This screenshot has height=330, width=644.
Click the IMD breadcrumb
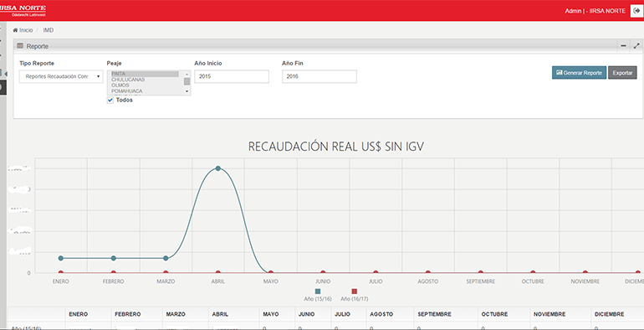pyautogui.click(x=49, y=30)
